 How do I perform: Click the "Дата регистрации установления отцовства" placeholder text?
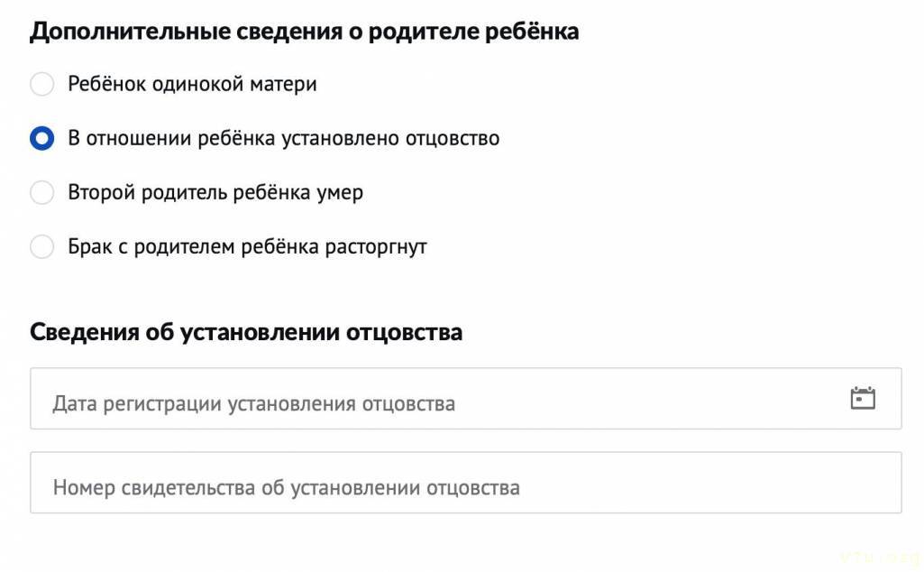tap(253, 403)
